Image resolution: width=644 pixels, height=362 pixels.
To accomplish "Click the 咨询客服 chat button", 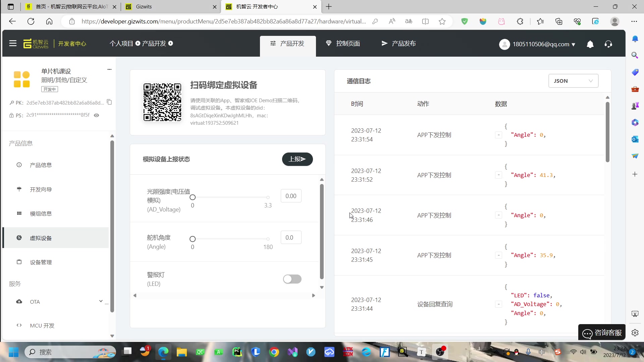I will coord(602,333).
